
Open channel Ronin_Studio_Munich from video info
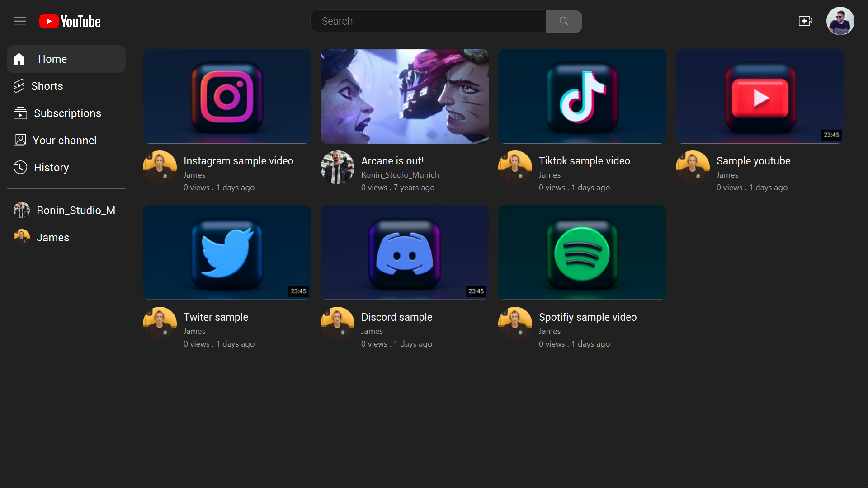(x=400, y=174)
